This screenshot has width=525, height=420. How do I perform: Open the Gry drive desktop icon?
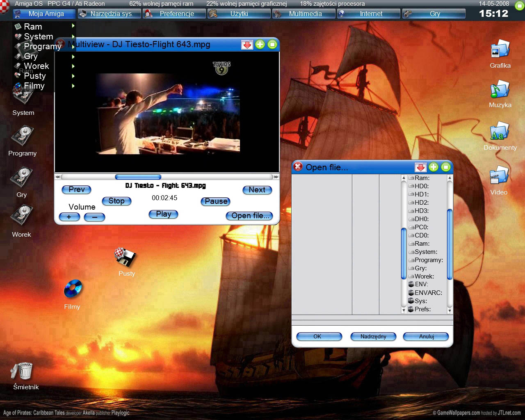22,178
